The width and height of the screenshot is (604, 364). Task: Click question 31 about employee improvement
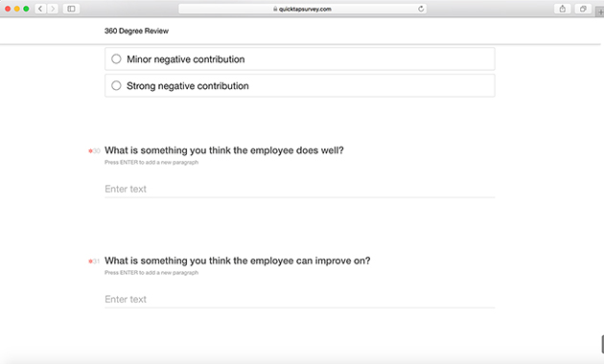pos(238,261)
